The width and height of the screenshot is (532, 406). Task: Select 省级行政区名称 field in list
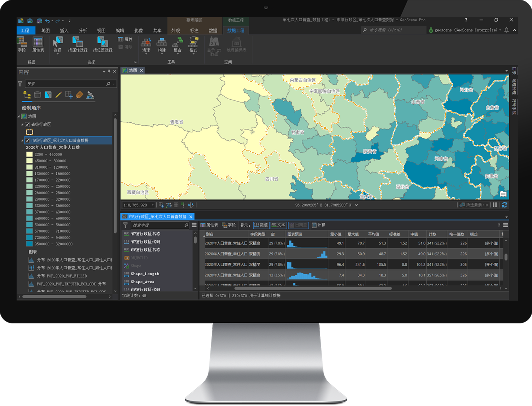(145, 233)
